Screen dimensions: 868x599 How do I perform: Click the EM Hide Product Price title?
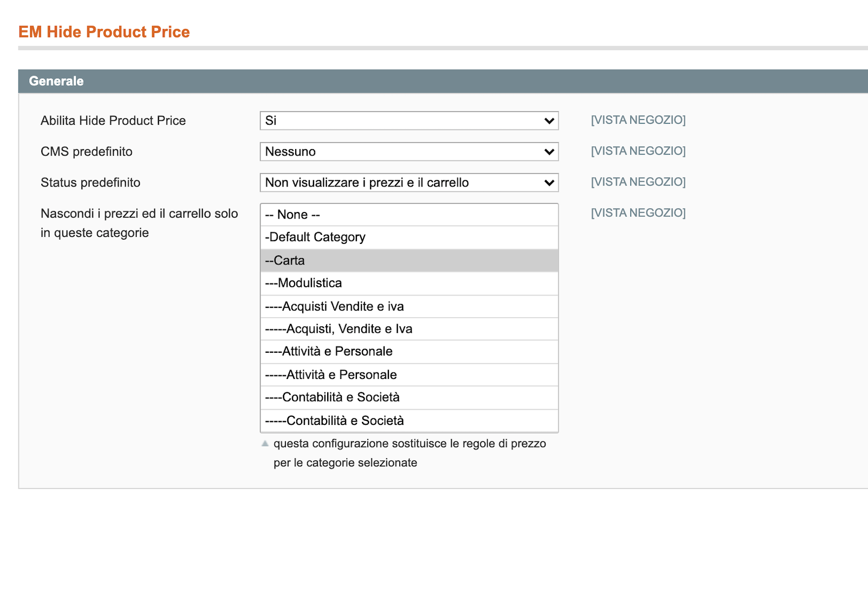pyautogui.click(x=104, y=32)
